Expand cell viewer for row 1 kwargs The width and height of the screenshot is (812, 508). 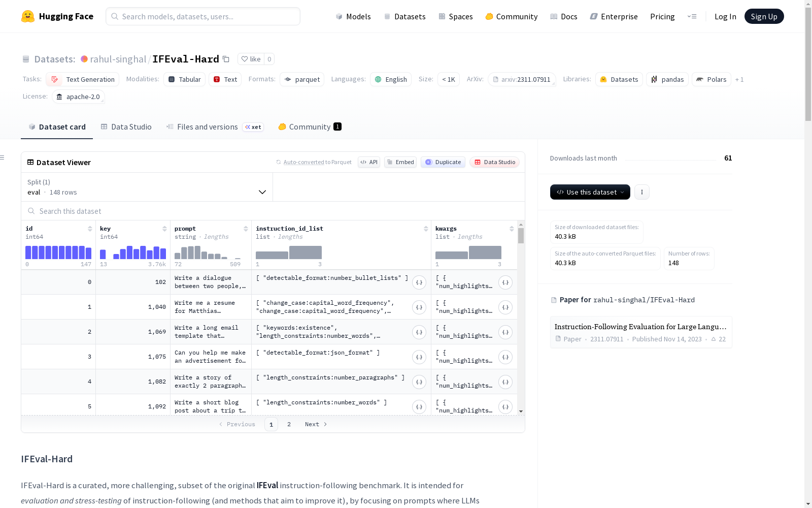pos(505,307)
